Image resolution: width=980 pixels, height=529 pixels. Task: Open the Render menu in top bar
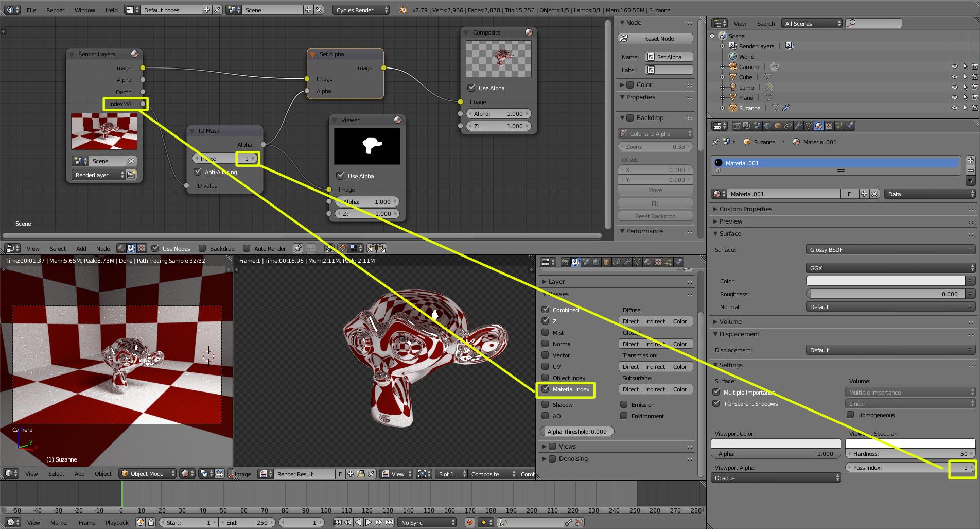tap(55, 10)
